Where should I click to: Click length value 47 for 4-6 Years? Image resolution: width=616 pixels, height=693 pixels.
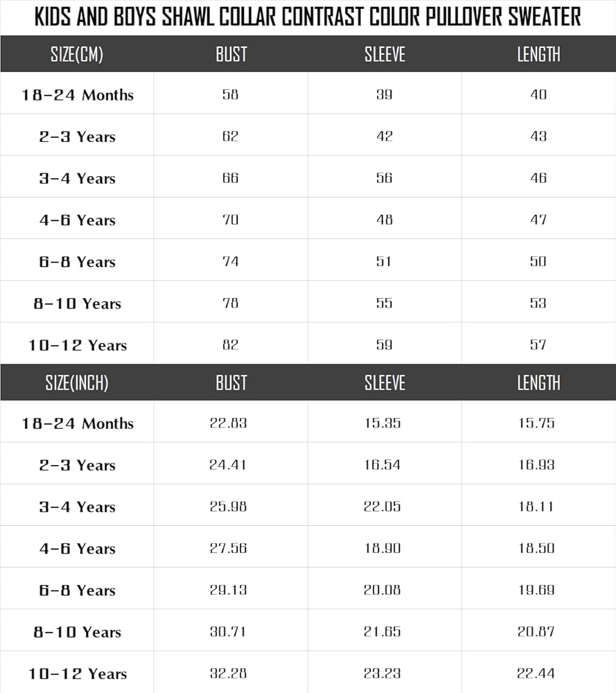[538, 220]
